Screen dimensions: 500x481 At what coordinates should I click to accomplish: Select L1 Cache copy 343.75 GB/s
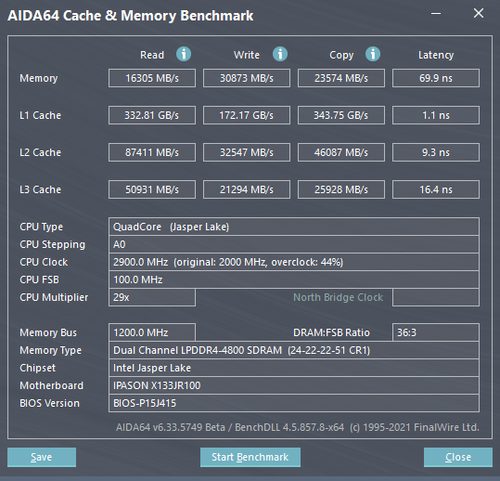[x=341, y=115]
